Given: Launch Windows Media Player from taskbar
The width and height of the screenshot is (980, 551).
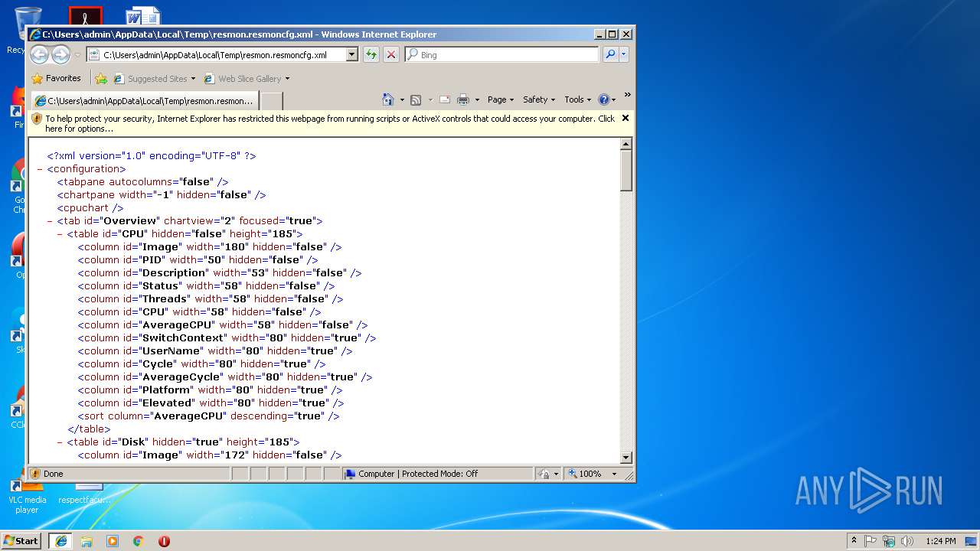Looking at the screenshot, I should [113, 540].
